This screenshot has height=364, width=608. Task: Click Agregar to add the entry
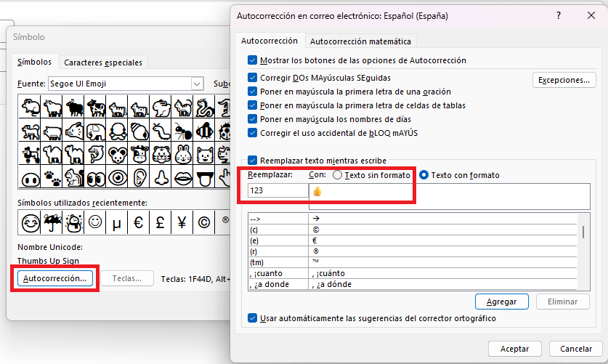pyautogui.click(x=501, y=302)
